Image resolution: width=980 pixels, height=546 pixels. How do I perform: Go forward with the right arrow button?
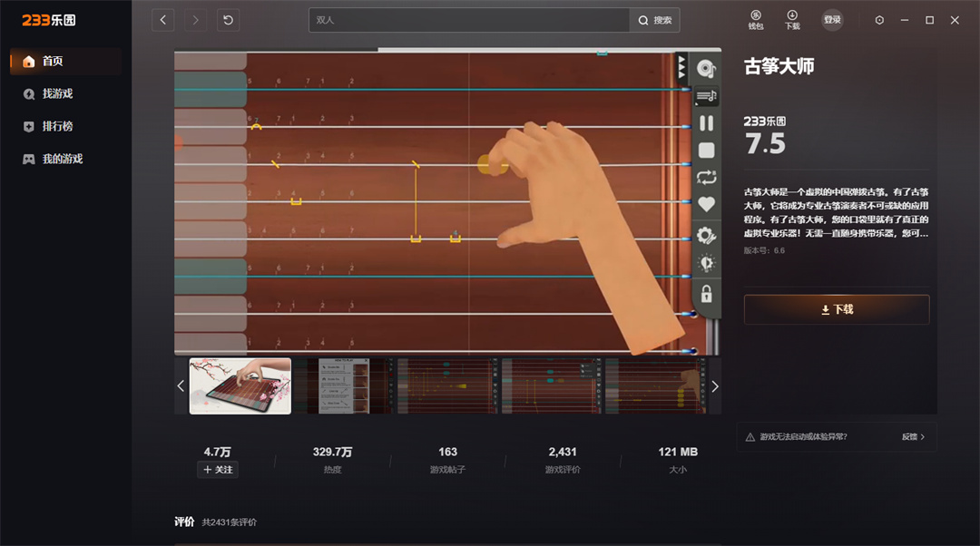pos(196,20)
